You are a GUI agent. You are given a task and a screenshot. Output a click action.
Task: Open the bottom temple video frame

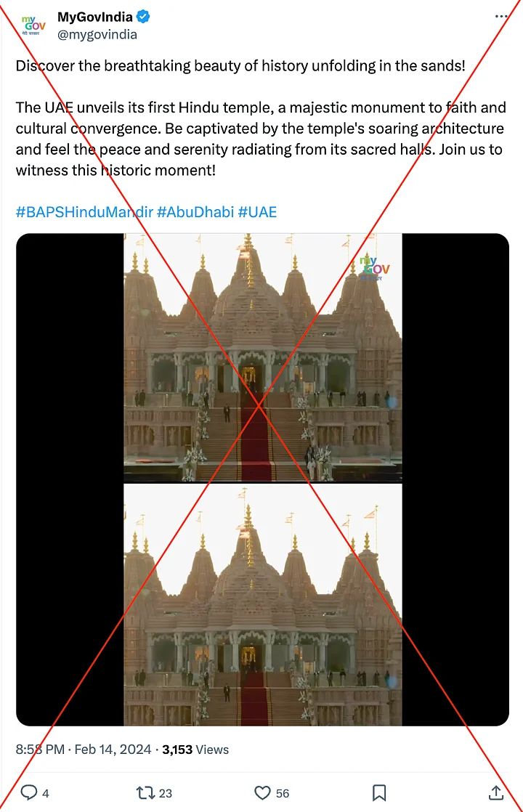tap(262, 605)
